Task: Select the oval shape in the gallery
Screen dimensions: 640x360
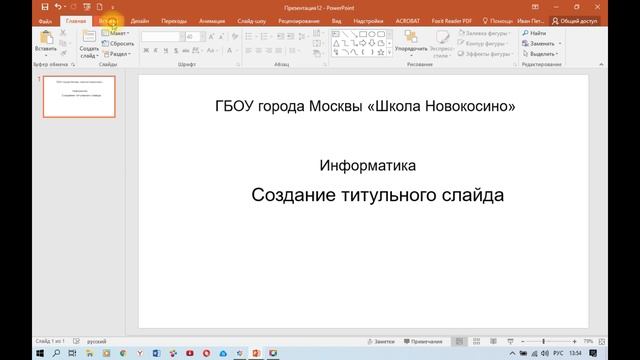Action: [x=372, y=34]
